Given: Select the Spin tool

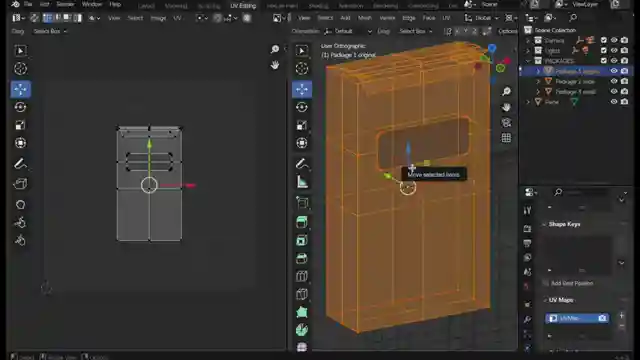Looking at the screenshot, I should [302, 330].
